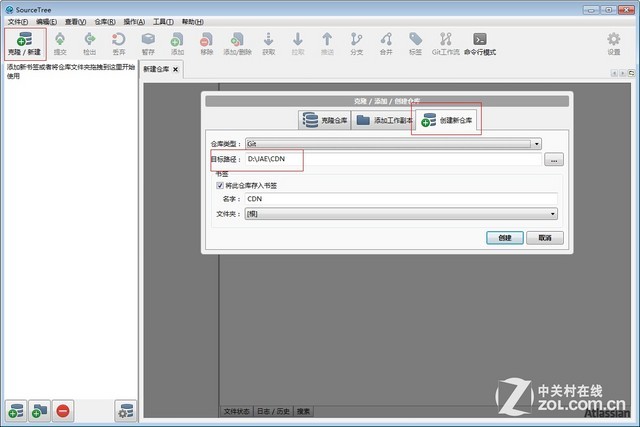Open the 仓库(R) menu

105,21
